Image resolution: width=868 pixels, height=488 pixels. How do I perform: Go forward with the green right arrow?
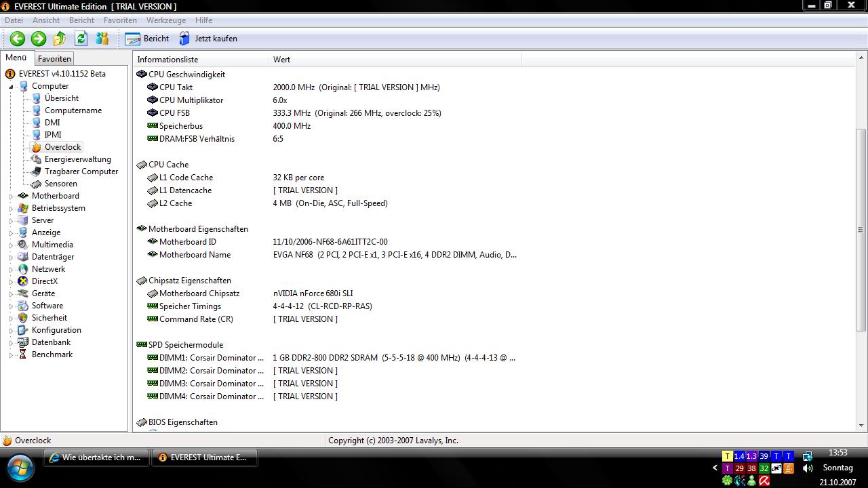click(39, 39)
